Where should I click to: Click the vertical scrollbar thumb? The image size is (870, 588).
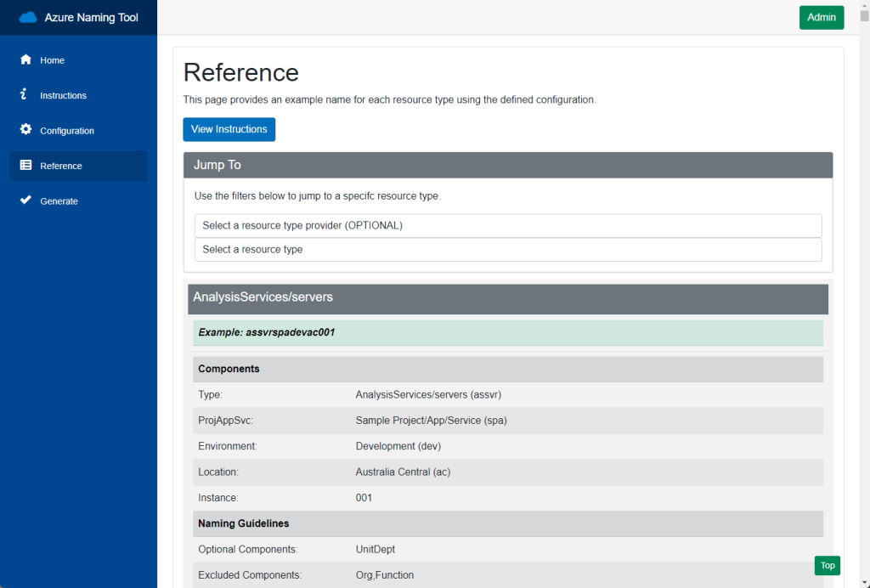point(864,16)
